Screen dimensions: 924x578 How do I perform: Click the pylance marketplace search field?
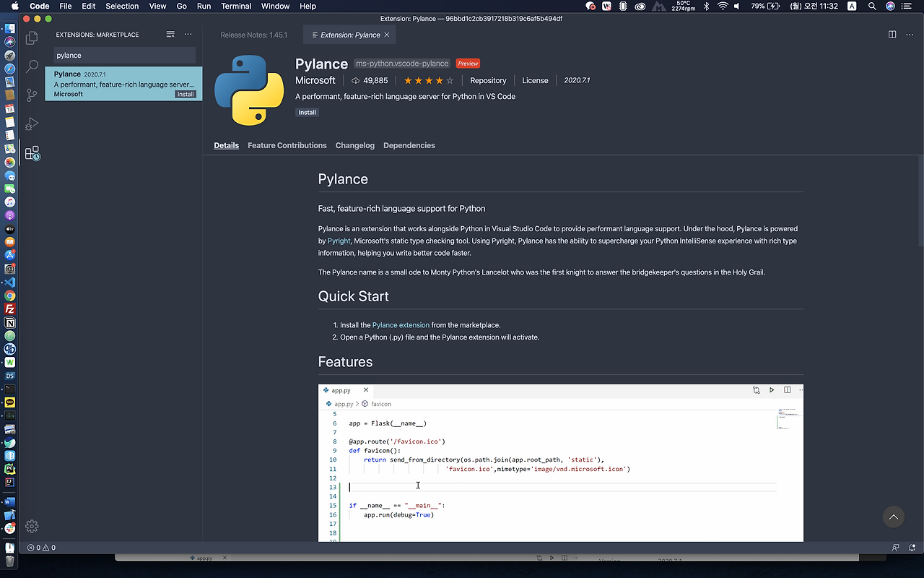tap(123, 55)
